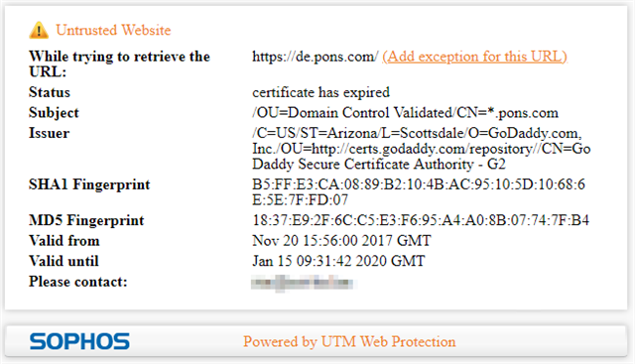Click the MD5 fingerprint value
635x364 pixels.
click(421, 220)
